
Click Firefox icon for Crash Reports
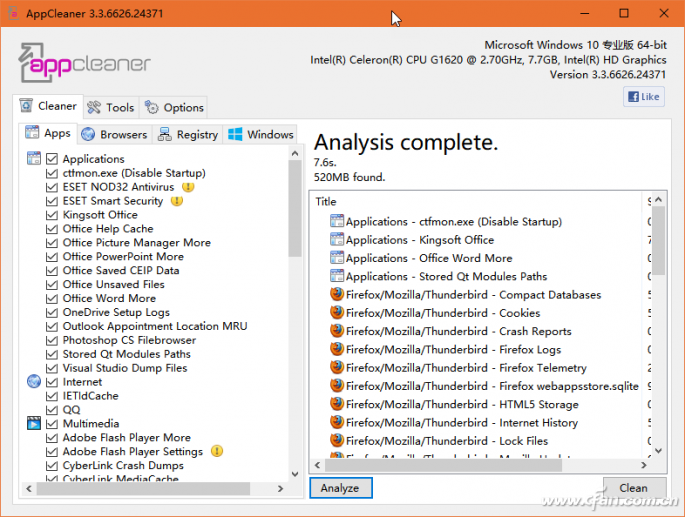[x=337, y=331]
